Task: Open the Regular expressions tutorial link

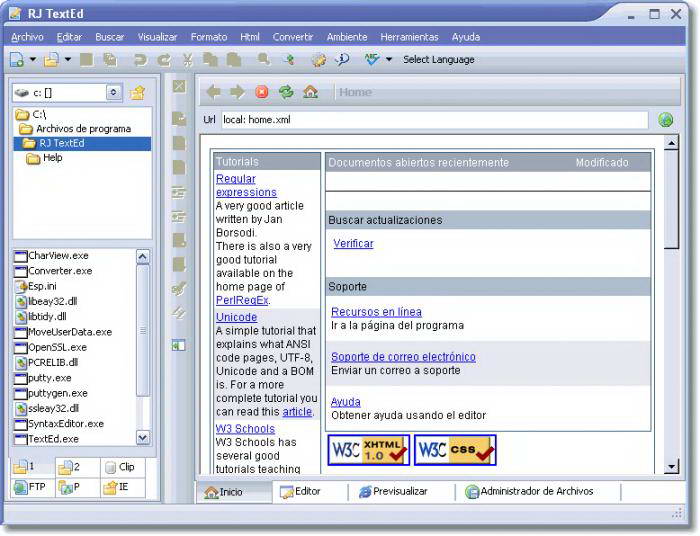Action: pyautogui.click(x=246, y=186)
